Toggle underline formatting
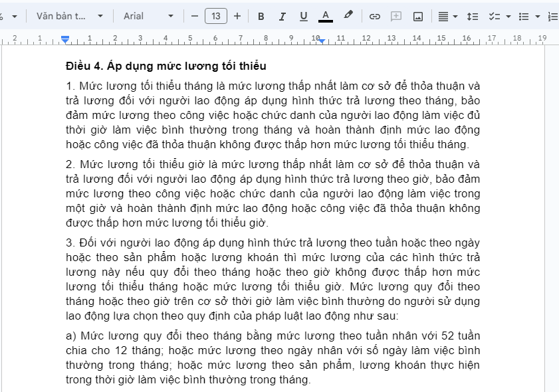This screenshot has height=392, width=559. pos(304,16)
